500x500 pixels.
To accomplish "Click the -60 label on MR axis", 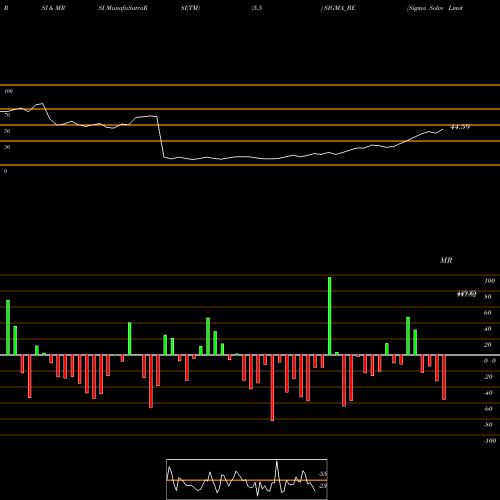I will [x=488, y=409].
